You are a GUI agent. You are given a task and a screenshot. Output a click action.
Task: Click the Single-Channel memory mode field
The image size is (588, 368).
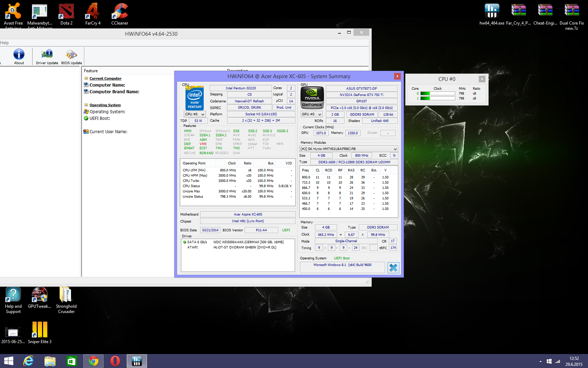click(346, 241)
